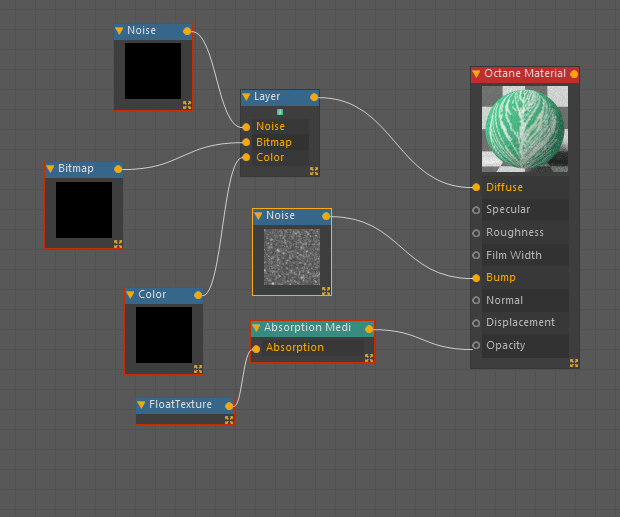The image size is (620, 517).
Task: Click output port of FloatTexture node
Action: (x=229, y=406)
